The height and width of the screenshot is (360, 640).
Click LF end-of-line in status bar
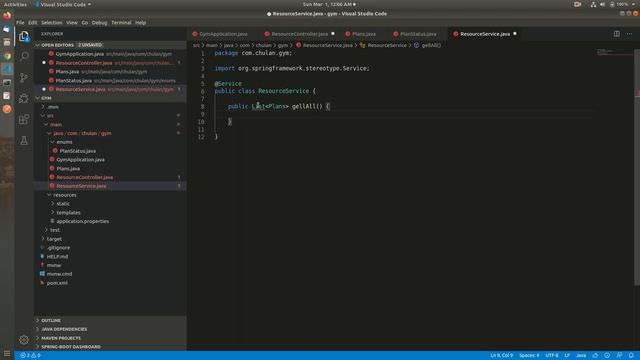pos(567,356)
